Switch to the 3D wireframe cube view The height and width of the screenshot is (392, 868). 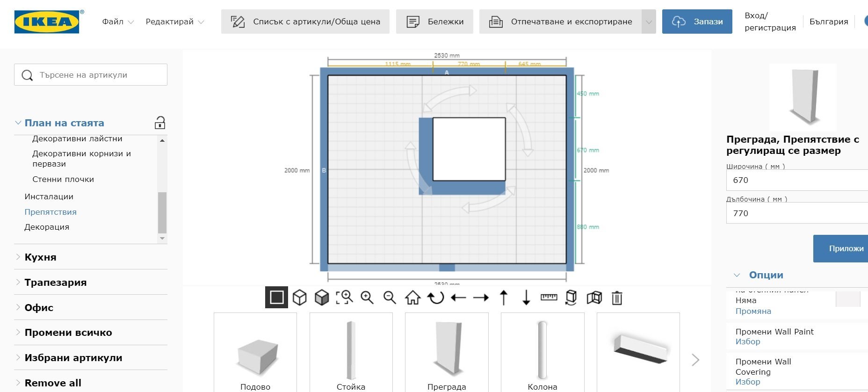[299, 298]
